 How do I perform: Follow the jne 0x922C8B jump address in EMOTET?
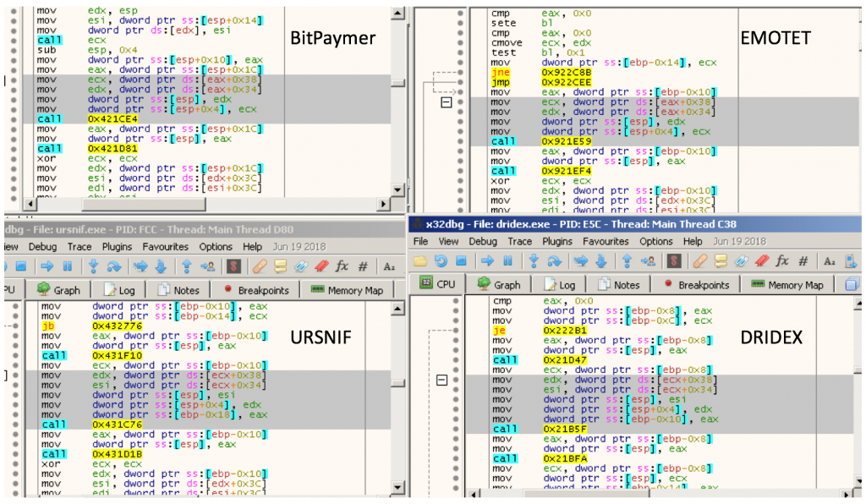click(x=562, y=74)
